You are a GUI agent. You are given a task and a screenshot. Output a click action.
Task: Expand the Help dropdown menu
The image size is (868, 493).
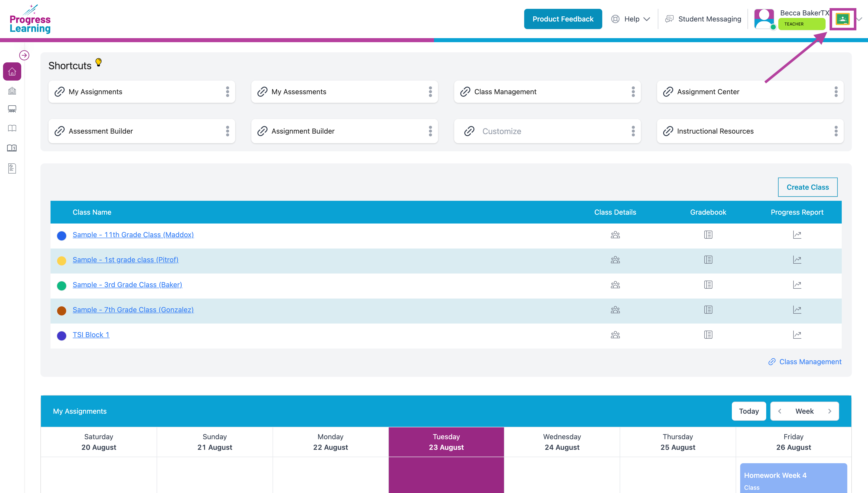(631, 19)
